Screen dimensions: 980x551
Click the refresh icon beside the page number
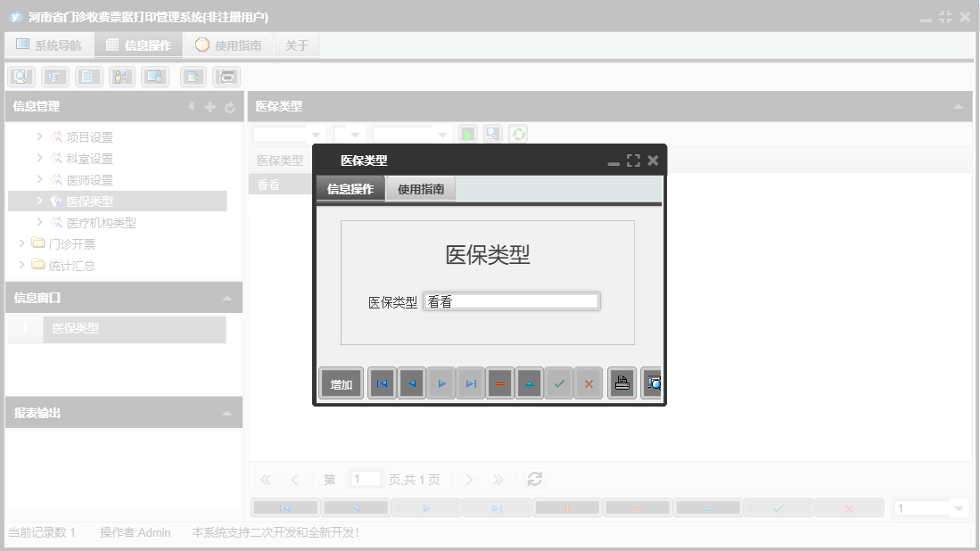534,479
